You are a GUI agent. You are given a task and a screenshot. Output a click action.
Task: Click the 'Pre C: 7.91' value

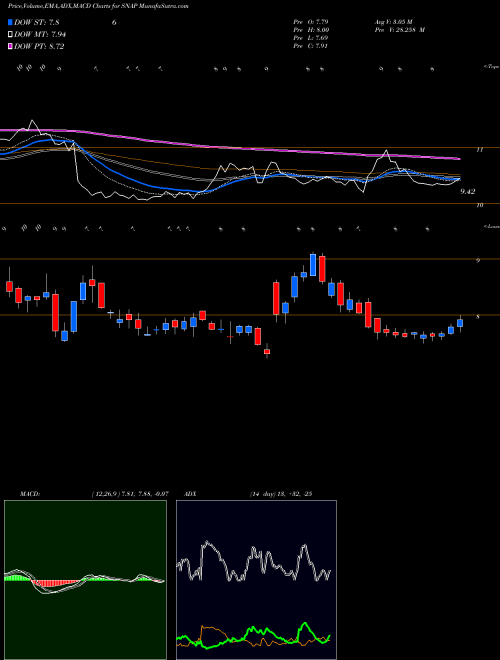click(311, 46)
